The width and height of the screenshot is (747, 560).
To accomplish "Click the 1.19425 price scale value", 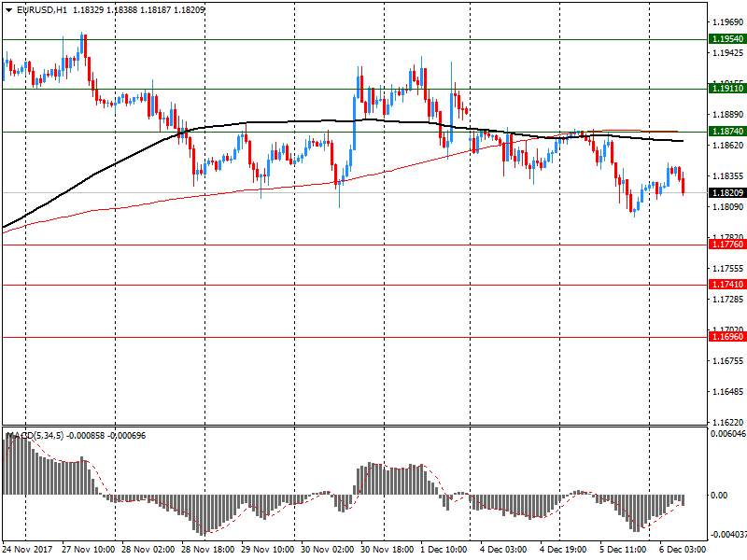I will click(x=728, y=53).
